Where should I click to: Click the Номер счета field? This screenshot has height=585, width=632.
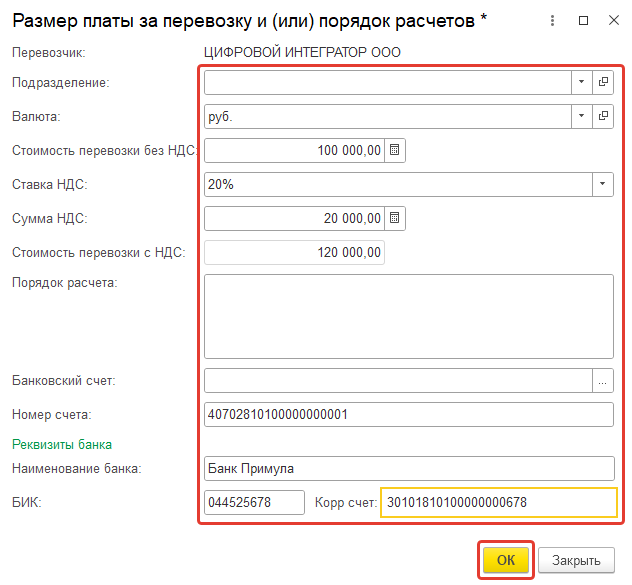[x=409, y=414]
